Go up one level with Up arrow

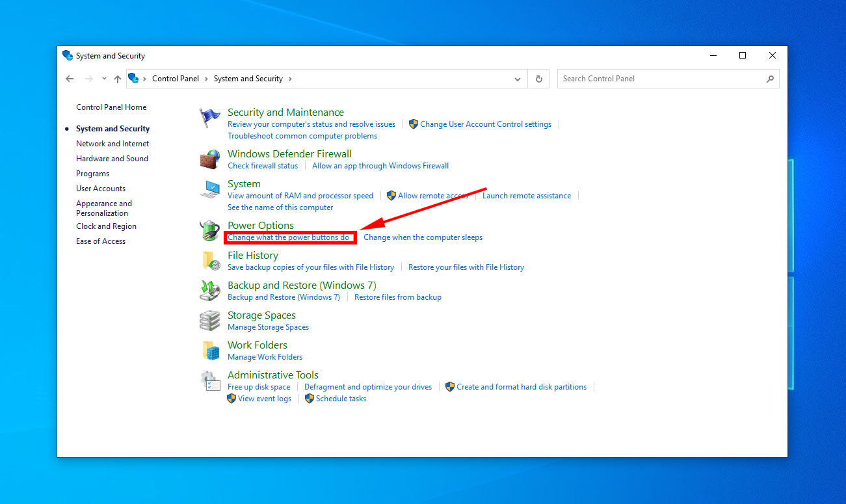pyautogui.click(x=118, y=79)
